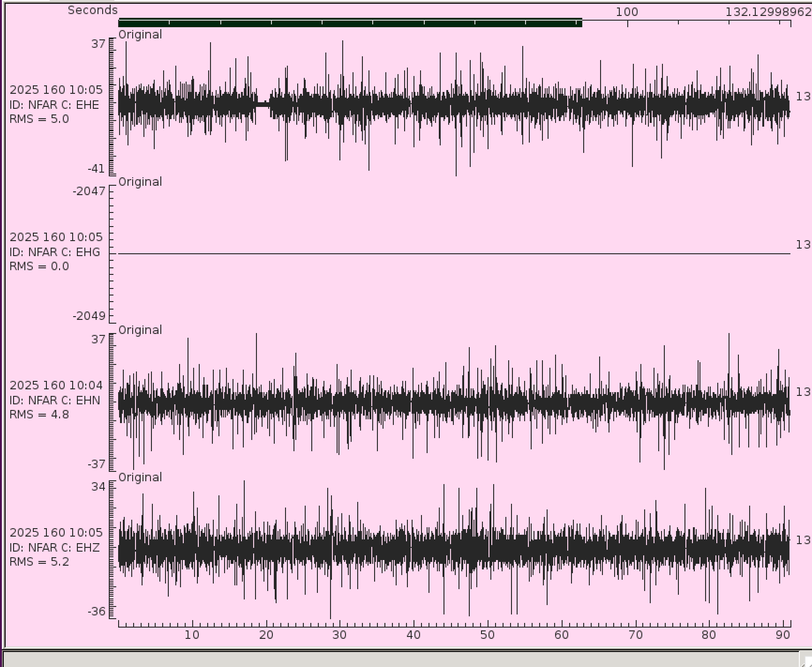
Task: Click the '30' tick on bottom time axis
Action: (x=339, y=635)
